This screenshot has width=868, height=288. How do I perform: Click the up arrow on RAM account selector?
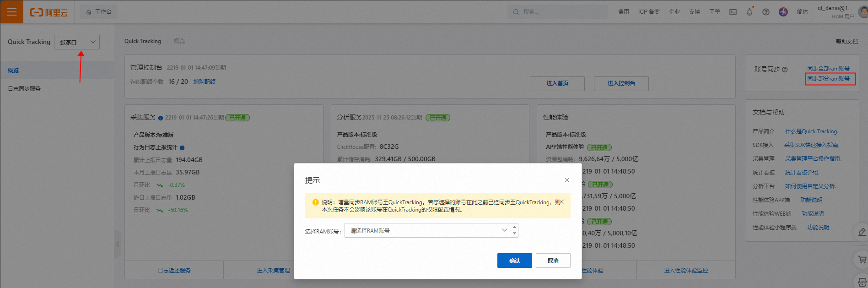(514, 227)
